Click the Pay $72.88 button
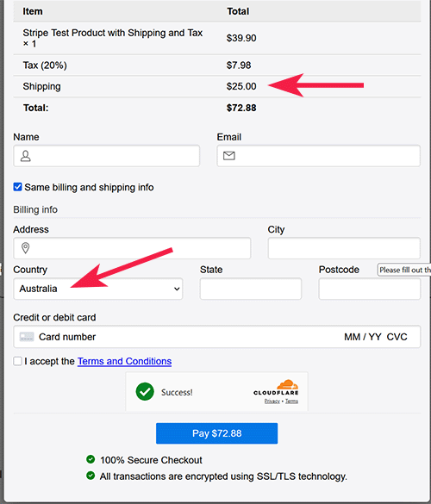431x504 pixels. coord(216,433)
